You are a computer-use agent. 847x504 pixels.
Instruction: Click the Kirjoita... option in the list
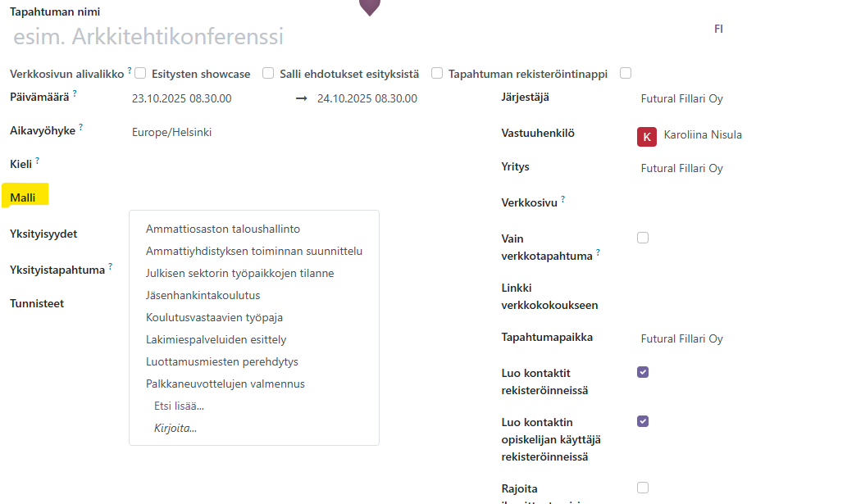(x=175, y=428)
